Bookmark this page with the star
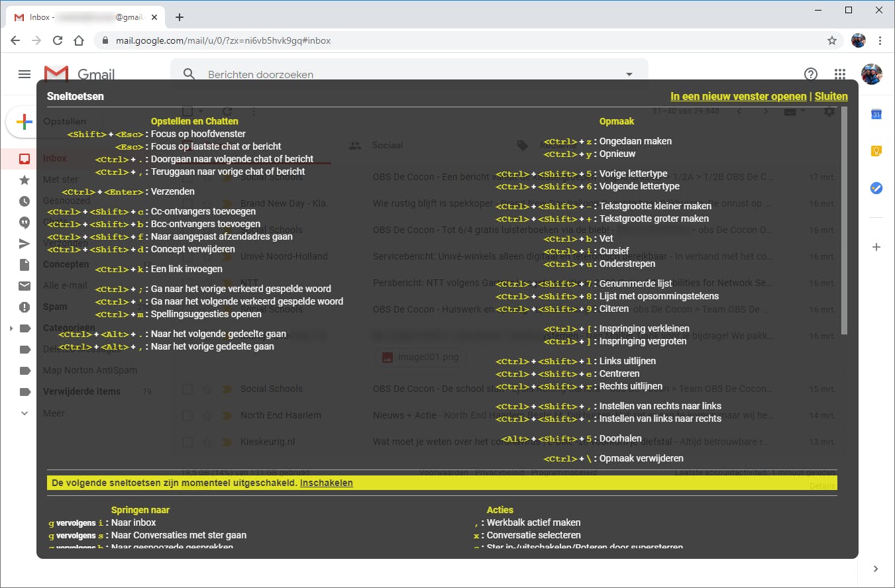 (x=832, y=40)
